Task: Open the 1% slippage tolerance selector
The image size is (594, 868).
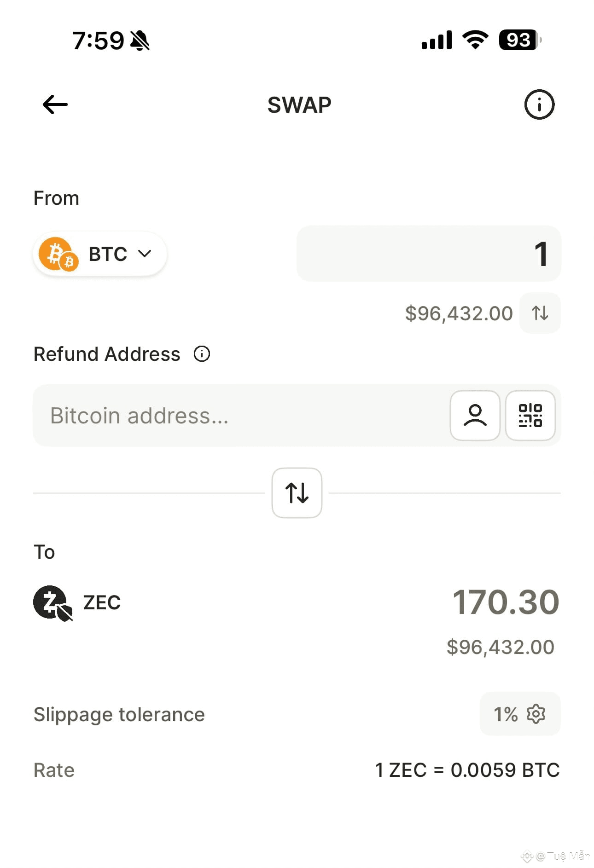Action: pyautogui.click(x=506, y=714)
